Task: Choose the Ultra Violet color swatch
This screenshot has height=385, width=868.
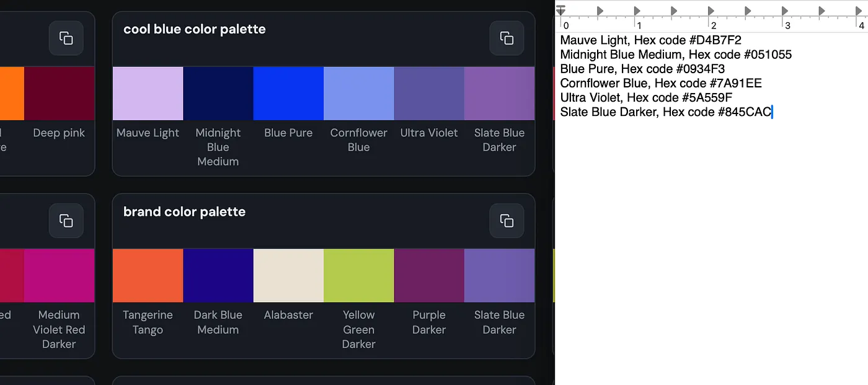Action: (429, 94)
